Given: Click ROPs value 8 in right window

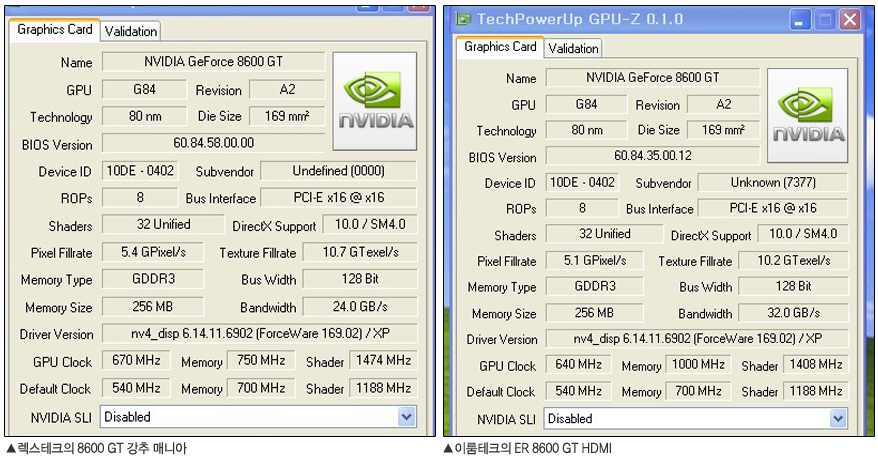Looking at the screenshot, I should (x=582, y=208).
